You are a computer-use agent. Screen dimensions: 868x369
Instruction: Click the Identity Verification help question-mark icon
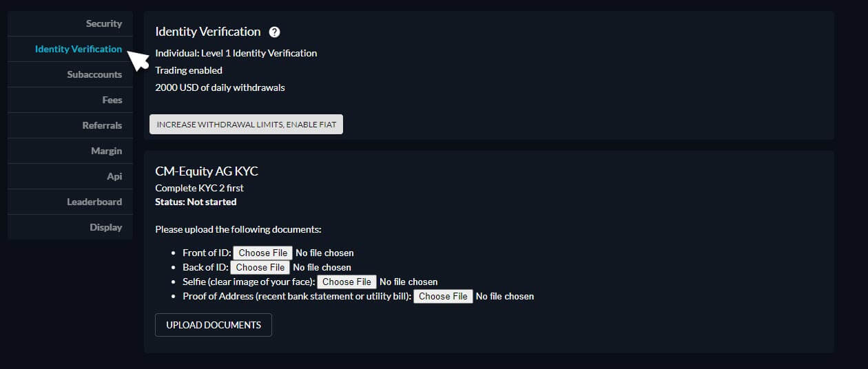tap(274, 32)
